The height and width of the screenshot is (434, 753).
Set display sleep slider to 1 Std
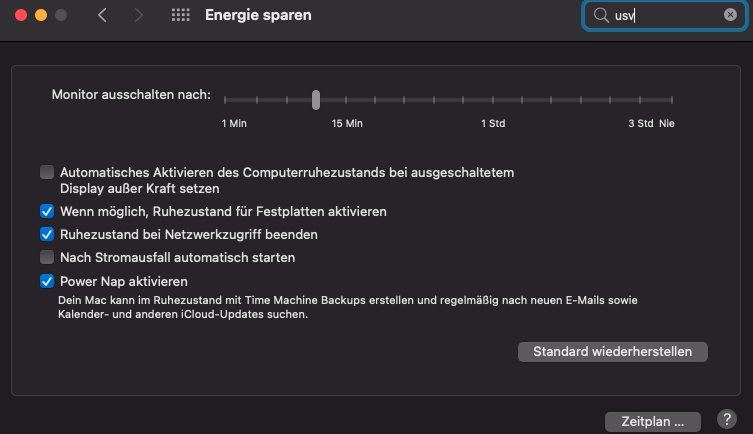(x=492, y=99)
